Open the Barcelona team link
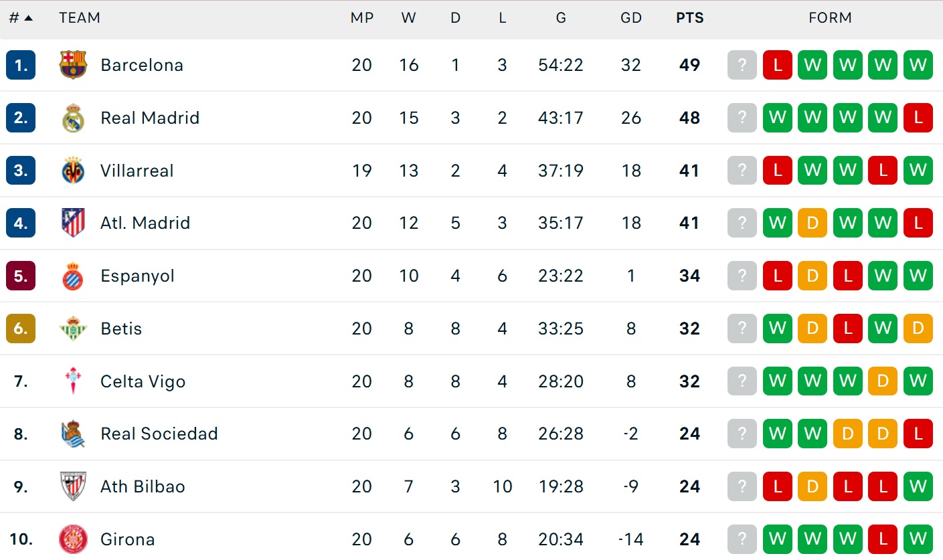943x560 pixels. coord(142,65)
